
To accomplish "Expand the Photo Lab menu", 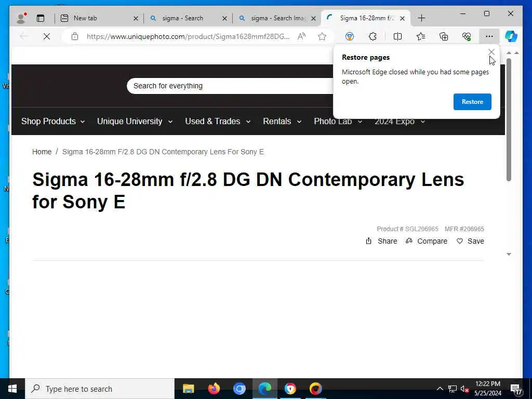I will pyautogui.click(x=338, y=122).
